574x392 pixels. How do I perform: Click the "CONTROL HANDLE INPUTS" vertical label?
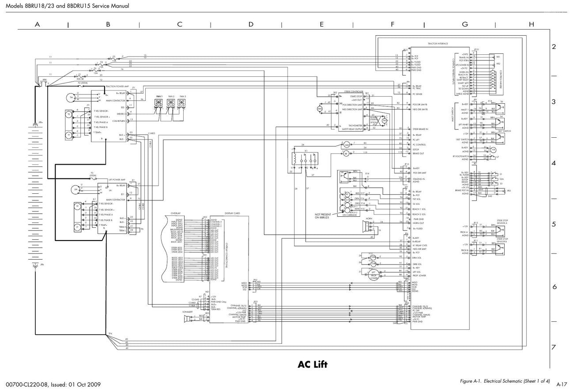point(453,71)
